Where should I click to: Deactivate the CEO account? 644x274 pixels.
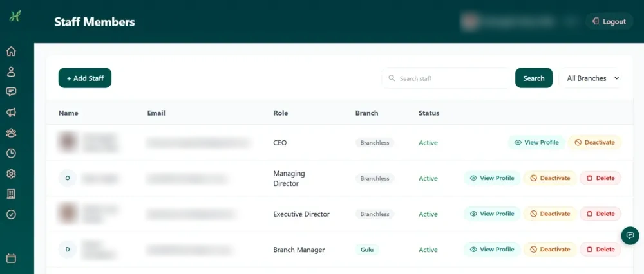594,142
